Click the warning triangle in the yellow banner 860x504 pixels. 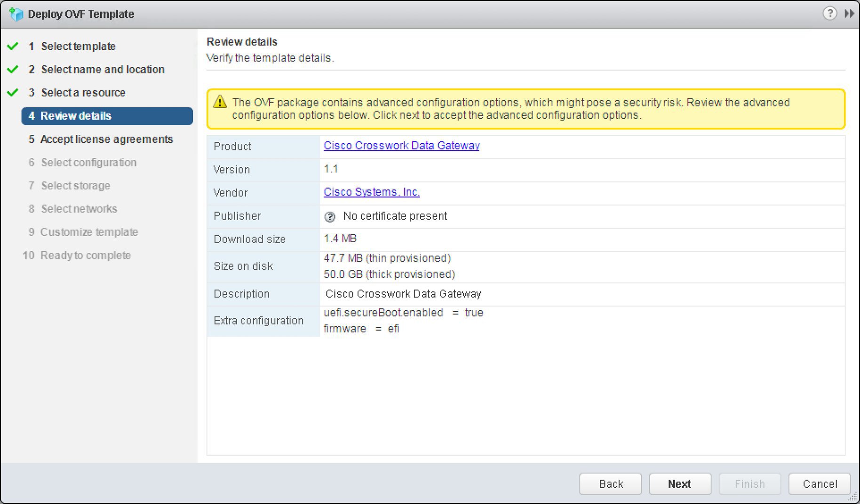[x=220, y=102]
